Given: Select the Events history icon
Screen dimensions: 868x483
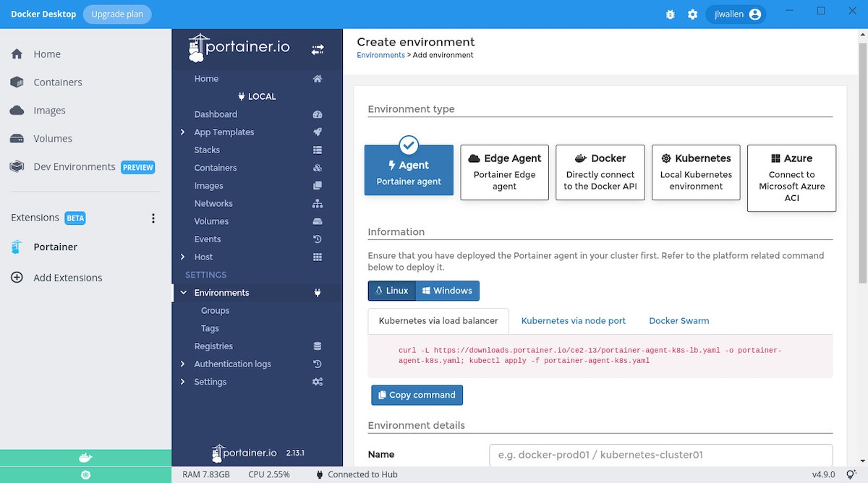Looking at the screenshot, I should 317,239.
